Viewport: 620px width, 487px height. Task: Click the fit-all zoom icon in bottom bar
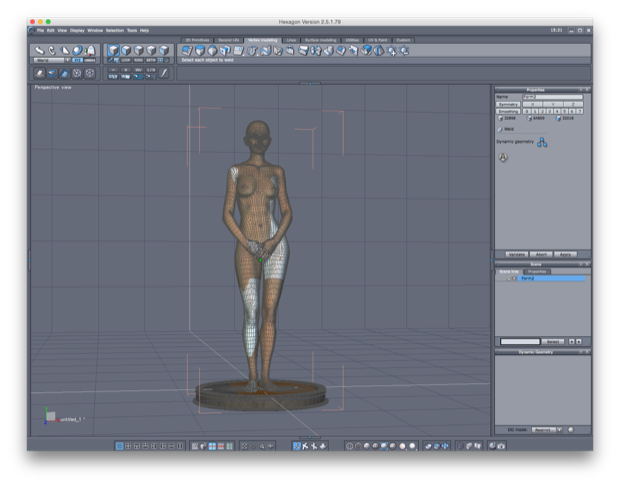[x=244, y=446]
